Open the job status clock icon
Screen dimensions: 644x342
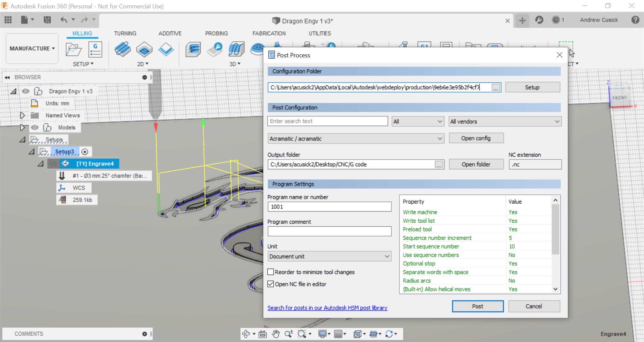coord(556,20)
